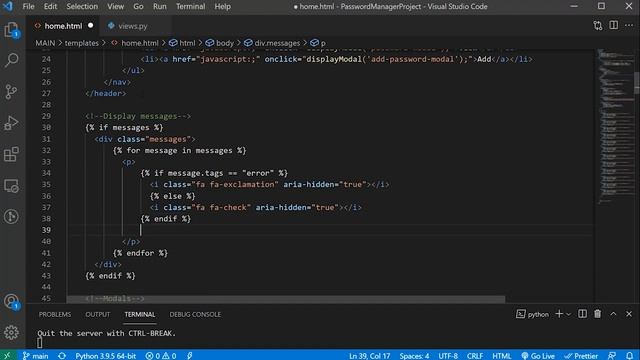
Task: Open the Search view in activity bar
Action: click(11, 60)
